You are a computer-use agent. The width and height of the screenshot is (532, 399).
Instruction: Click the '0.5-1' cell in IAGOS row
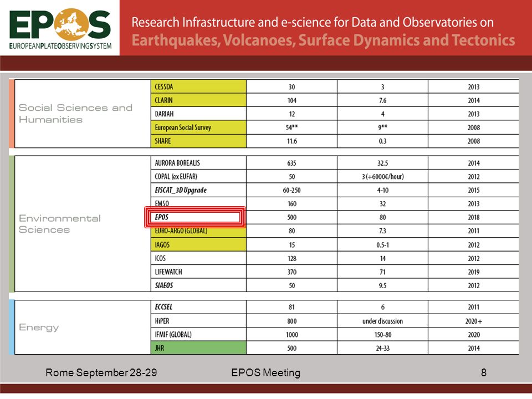pyautogui.click(x=383, y=245)
